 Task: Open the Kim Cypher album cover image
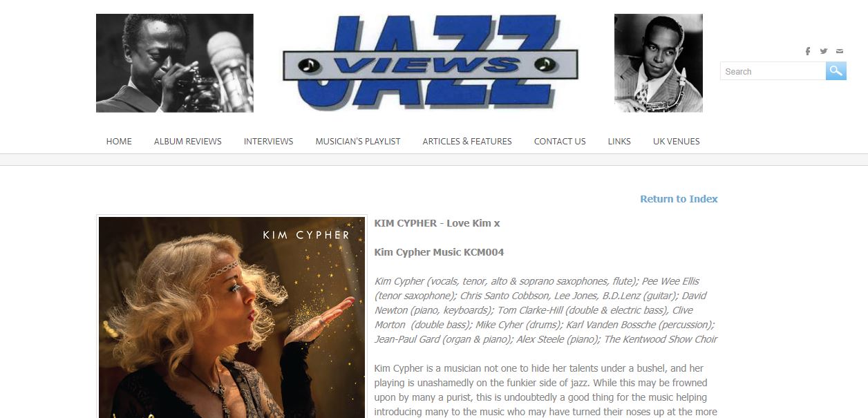click(x=232, y=317)
